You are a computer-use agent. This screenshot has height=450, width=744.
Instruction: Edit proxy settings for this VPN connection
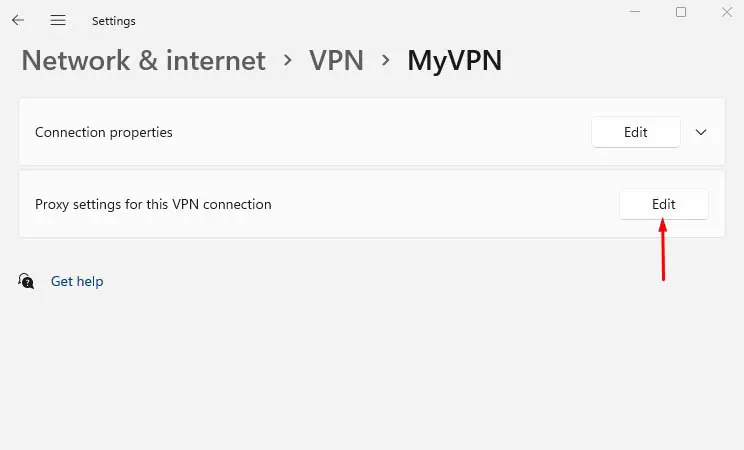pos(664,204)
